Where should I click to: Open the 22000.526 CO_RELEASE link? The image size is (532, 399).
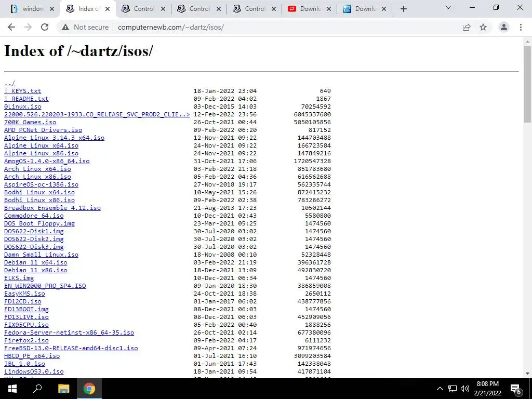[97, 114]
